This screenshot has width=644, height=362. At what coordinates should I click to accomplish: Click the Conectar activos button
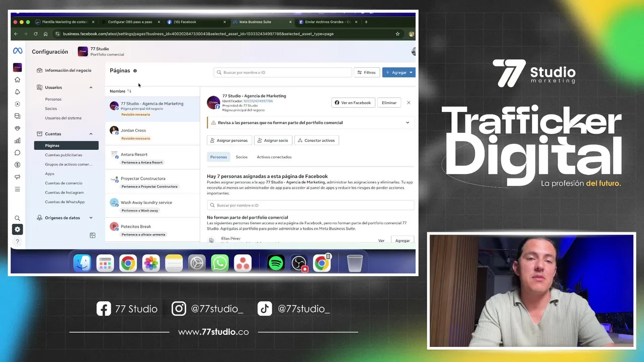click(x=316, y=140)
